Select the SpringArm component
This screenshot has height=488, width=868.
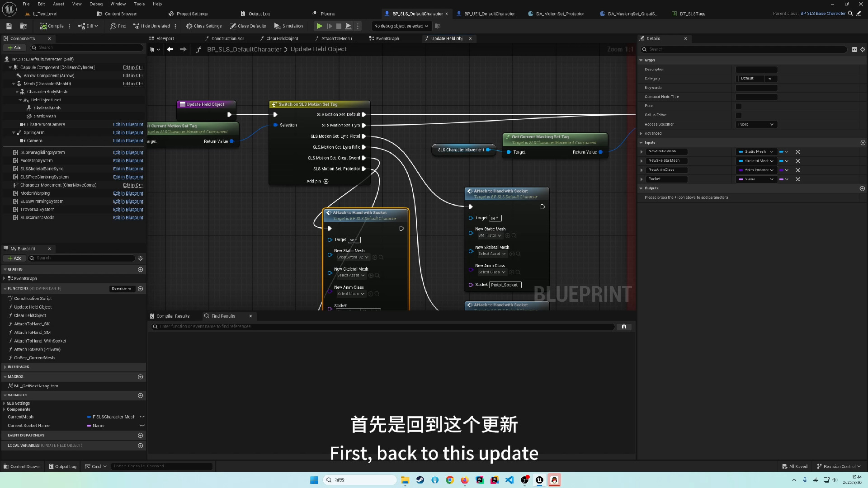(x=34, y=133)
